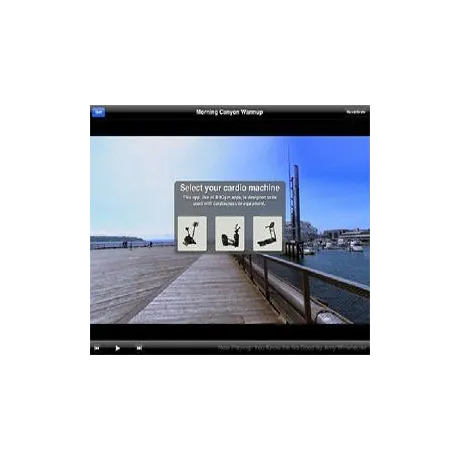Start playback with the triangle play icon

tap(117, 348)
